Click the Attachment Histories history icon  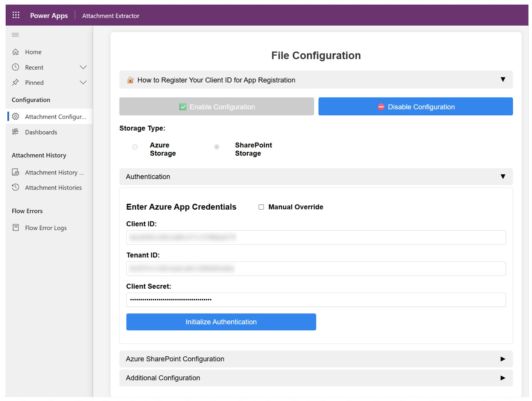[15, 187]
